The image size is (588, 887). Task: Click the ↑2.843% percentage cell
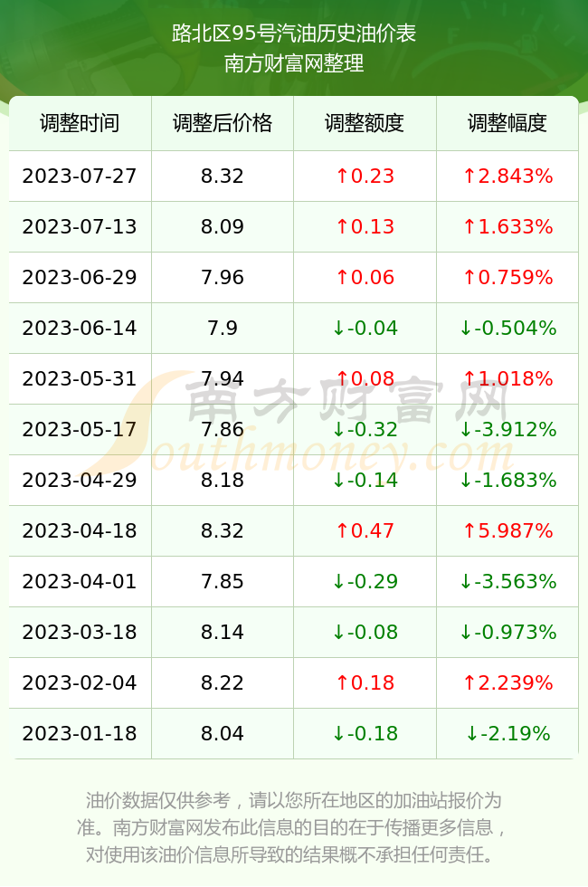[x=507, y=176]
